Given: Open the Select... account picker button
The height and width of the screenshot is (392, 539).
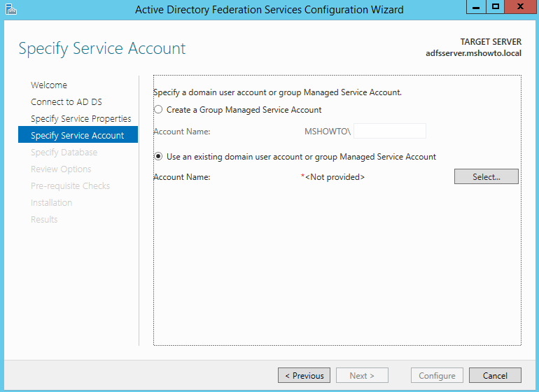Looking at the screenshot, I should click(486, 176).
